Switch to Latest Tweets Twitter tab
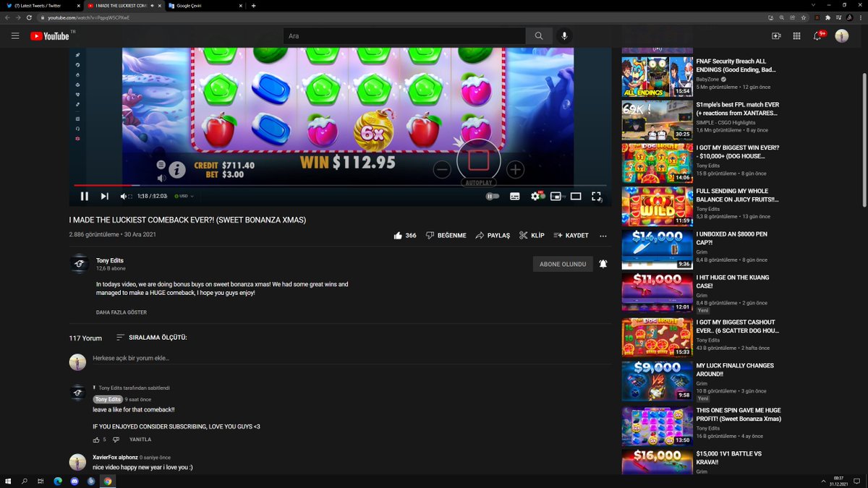 pos(41,5)
